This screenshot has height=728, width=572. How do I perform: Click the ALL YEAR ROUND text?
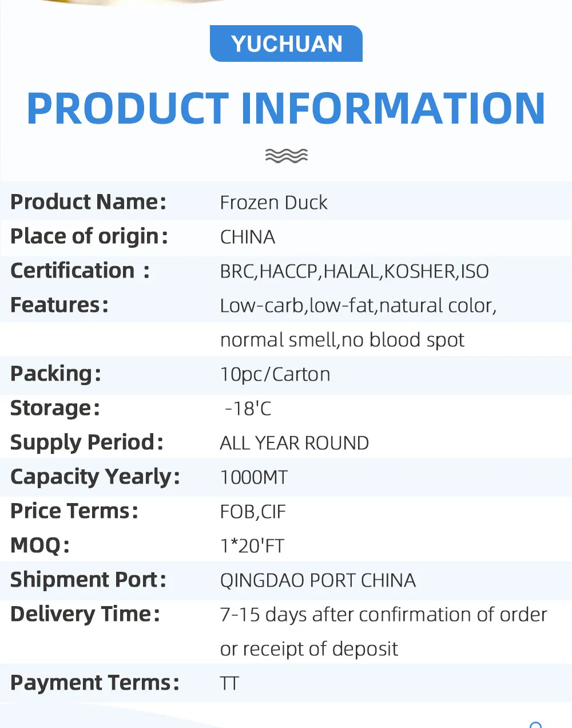[294, 443]
